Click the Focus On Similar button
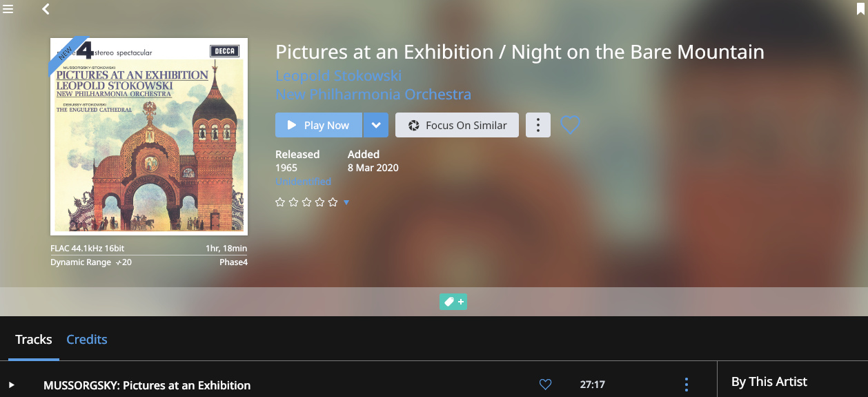 coord(457,125)
